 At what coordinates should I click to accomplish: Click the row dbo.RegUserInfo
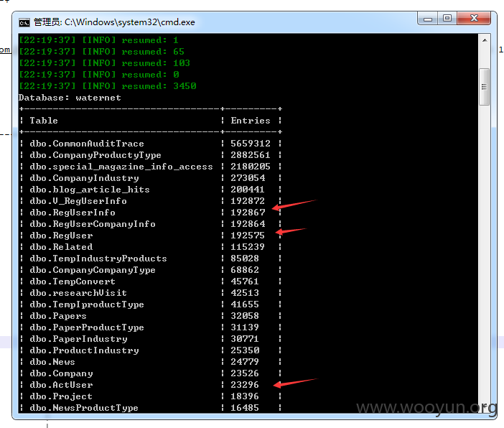click(151, 213)
